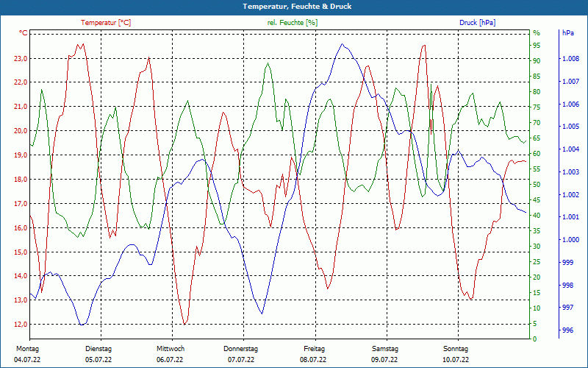Click the 12,0 temperature axis value
This screenshot has height=368, width=588.
[21, 325]
